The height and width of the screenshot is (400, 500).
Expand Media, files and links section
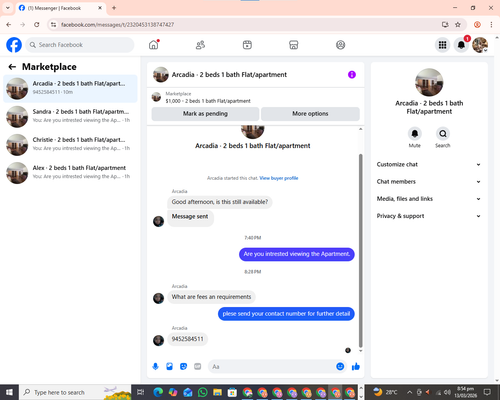click(x=429, y=199)
